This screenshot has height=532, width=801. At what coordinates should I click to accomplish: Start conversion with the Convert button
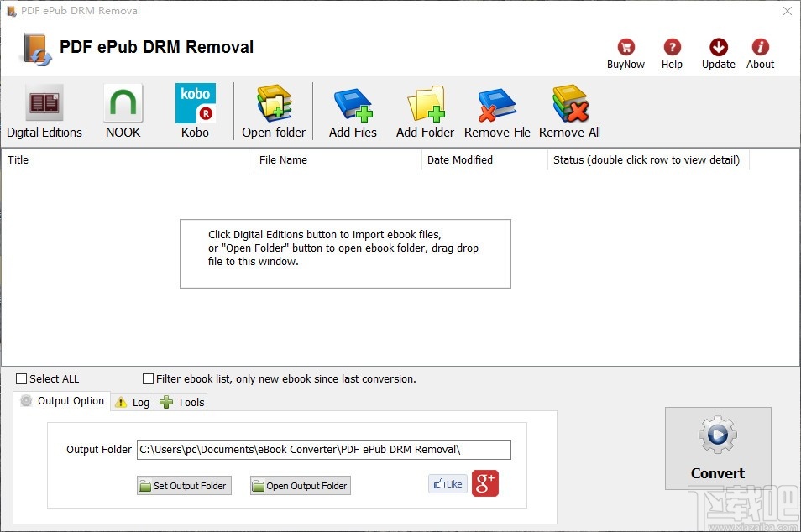718,448
